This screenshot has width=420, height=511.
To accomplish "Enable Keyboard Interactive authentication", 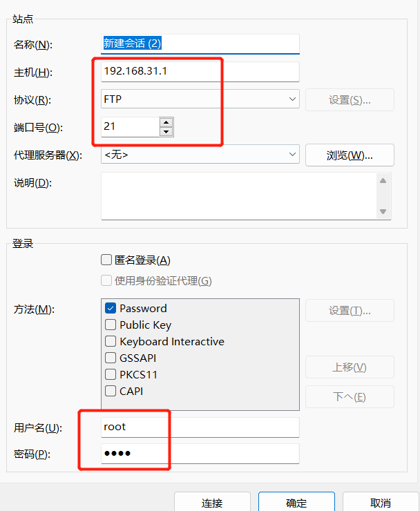I will (111, 342).
